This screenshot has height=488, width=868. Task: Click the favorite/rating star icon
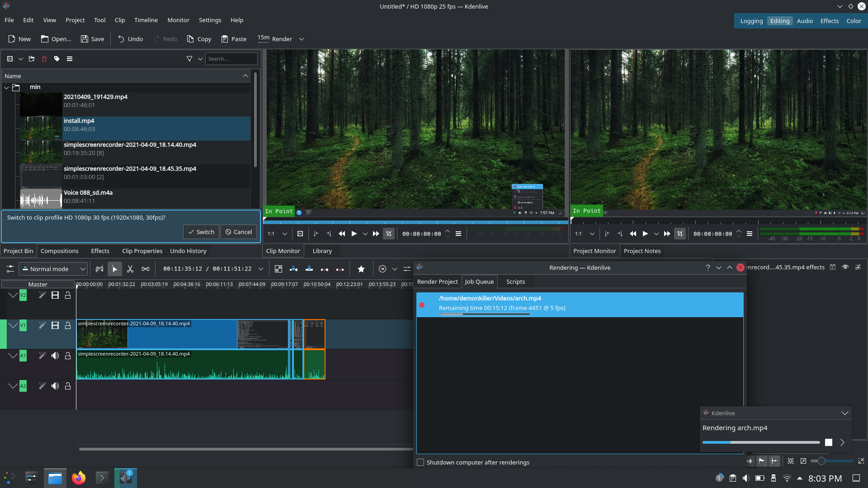coord(361,269)
